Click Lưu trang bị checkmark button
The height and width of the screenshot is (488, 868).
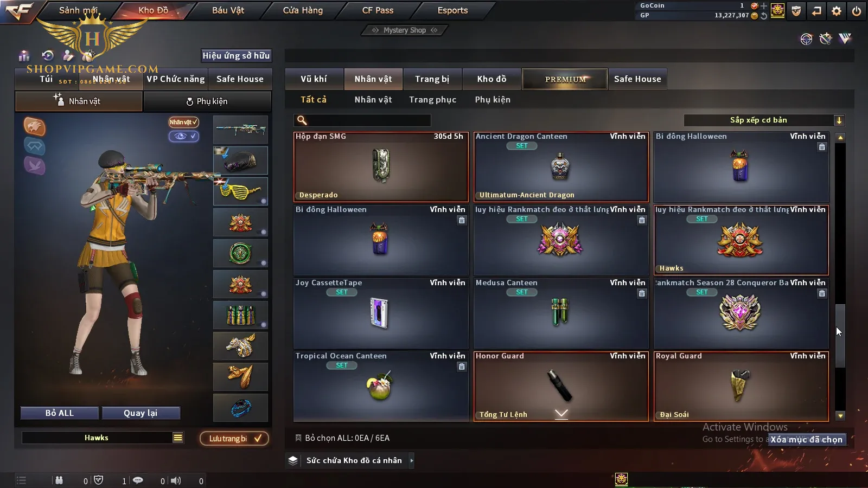tap(234, 438)
